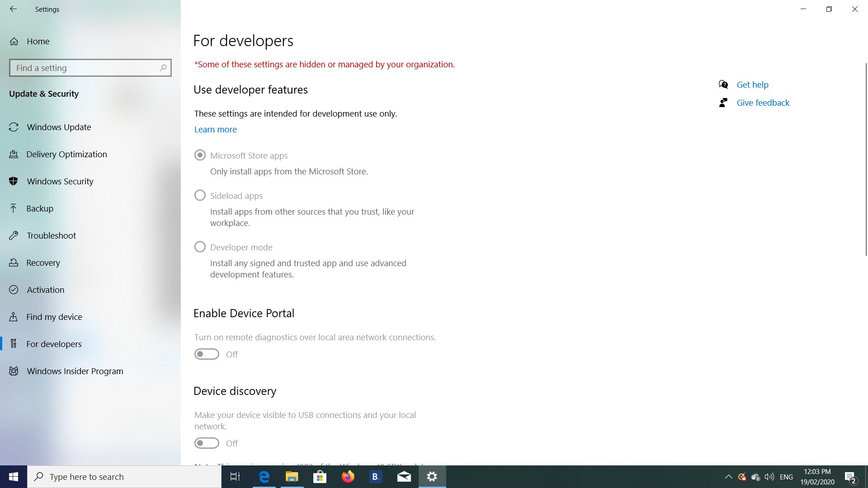Viewport: 868px width, 488px height.
Task: Select the Sideload apps radio button
Action: (x=200, y=195)
